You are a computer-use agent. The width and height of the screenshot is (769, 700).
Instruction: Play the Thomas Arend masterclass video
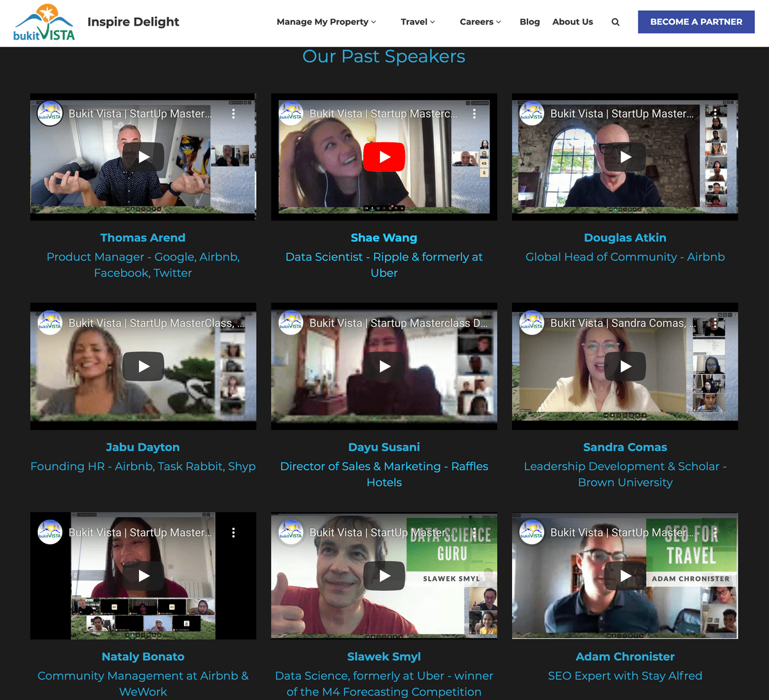pos(144,157)
